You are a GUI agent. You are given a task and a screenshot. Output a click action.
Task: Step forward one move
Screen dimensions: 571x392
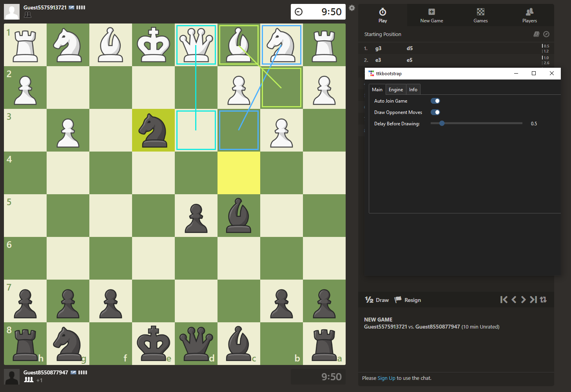tap(523, 300)
